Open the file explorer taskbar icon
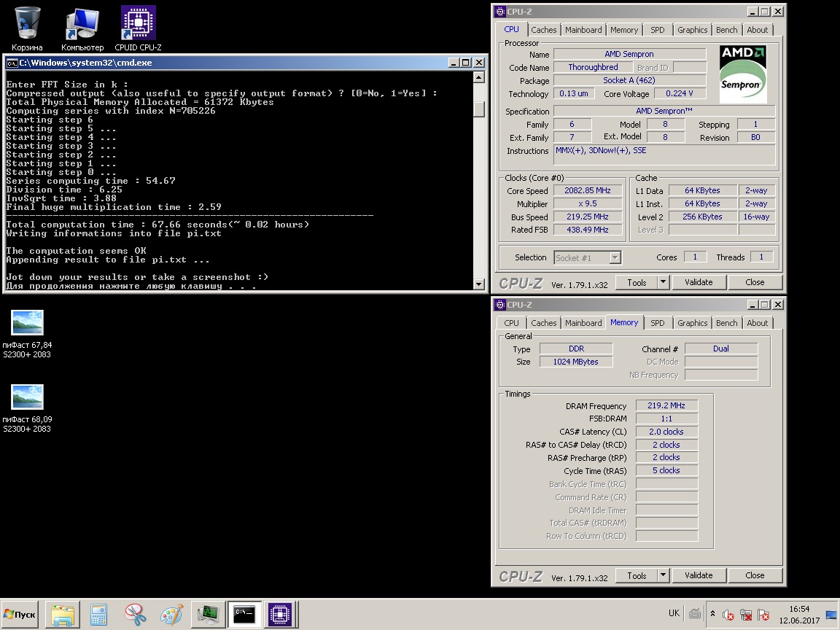The width and height of the screenshot is (840, 630). (x=62, y=615)
